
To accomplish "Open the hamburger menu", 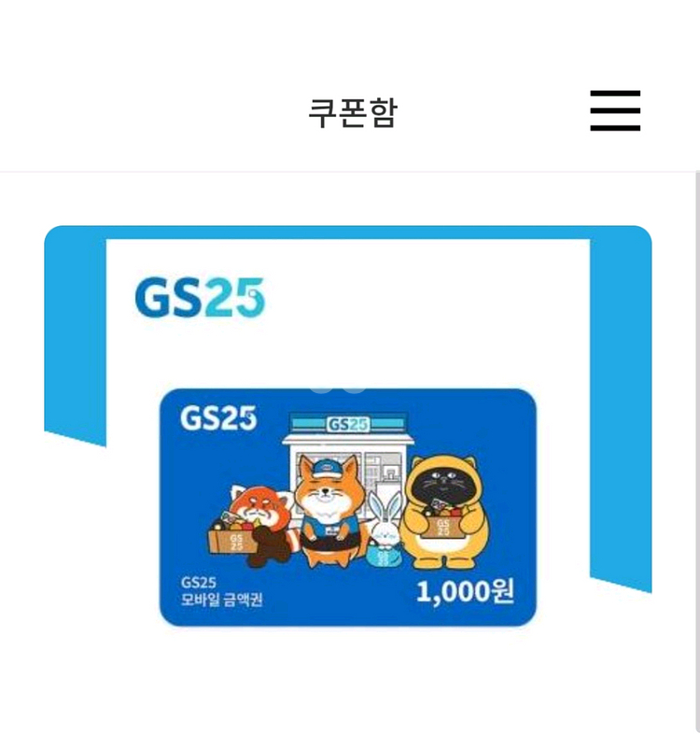I will [x=615, y=111].
